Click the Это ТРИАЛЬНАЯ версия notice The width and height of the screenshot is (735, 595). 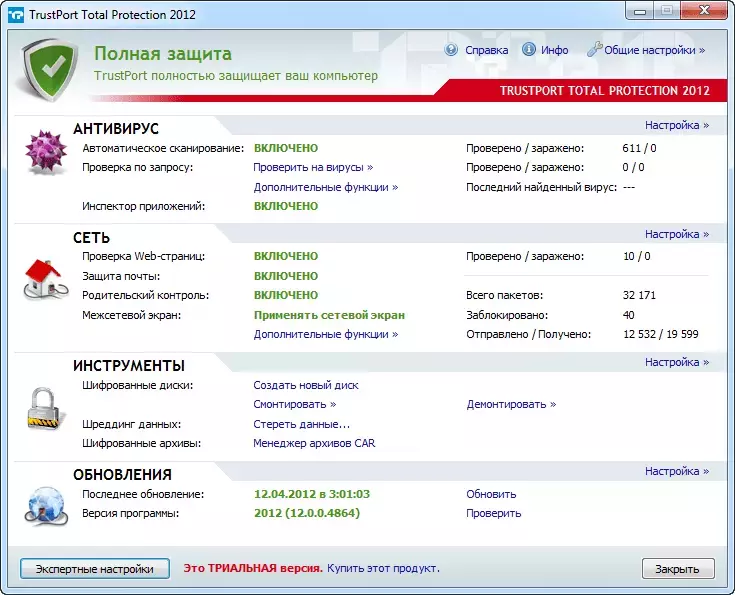pos(253,568)
